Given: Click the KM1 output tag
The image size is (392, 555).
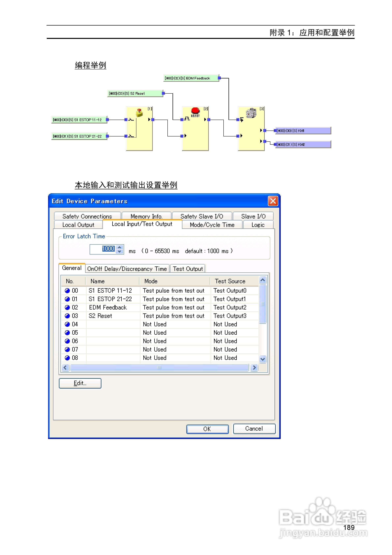Looking at the screenshot, I should [303, 131].
